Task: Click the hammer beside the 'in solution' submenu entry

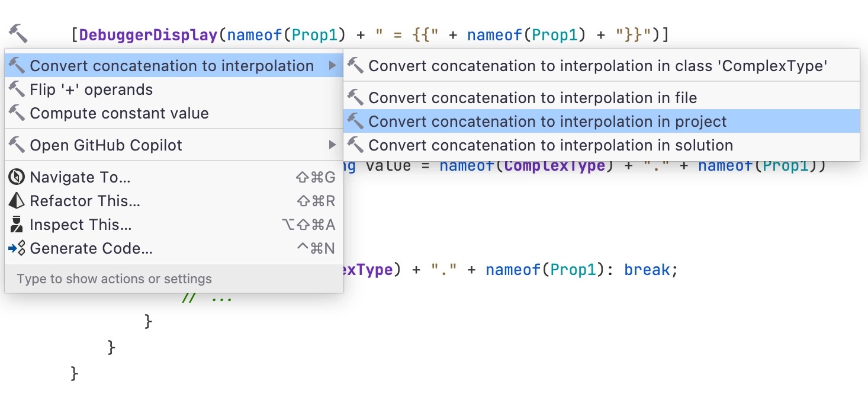Action: click(x=356, y=145)
